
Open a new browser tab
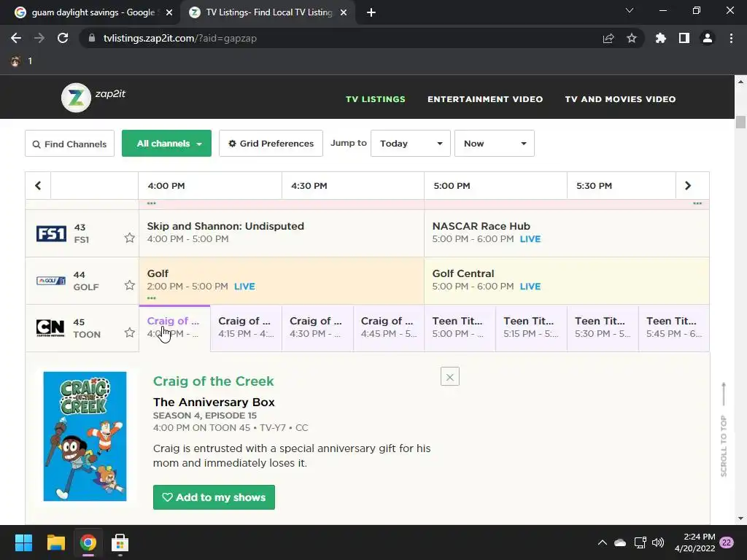[x=371, y=13]
